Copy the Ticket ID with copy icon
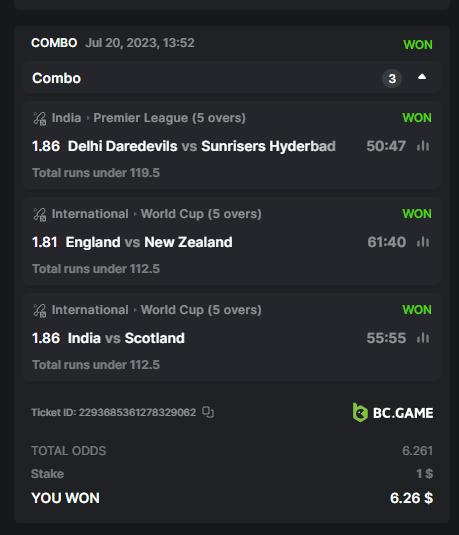Screen dimensions: 459x535 [x=208, y=412]
